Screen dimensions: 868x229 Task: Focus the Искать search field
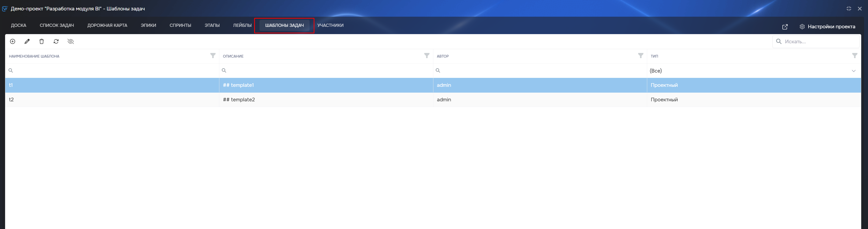(816, 41)
